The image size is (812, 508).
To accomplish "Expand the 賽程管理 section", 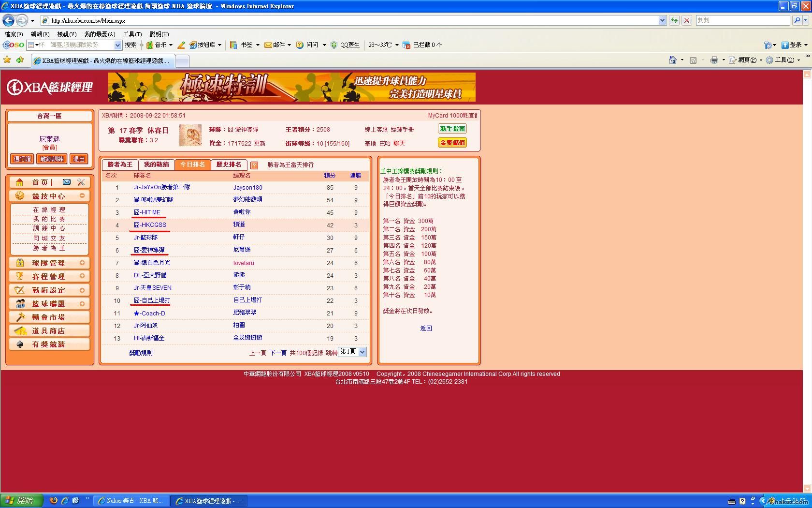I will pyautogui.click(x=82, y=276).
